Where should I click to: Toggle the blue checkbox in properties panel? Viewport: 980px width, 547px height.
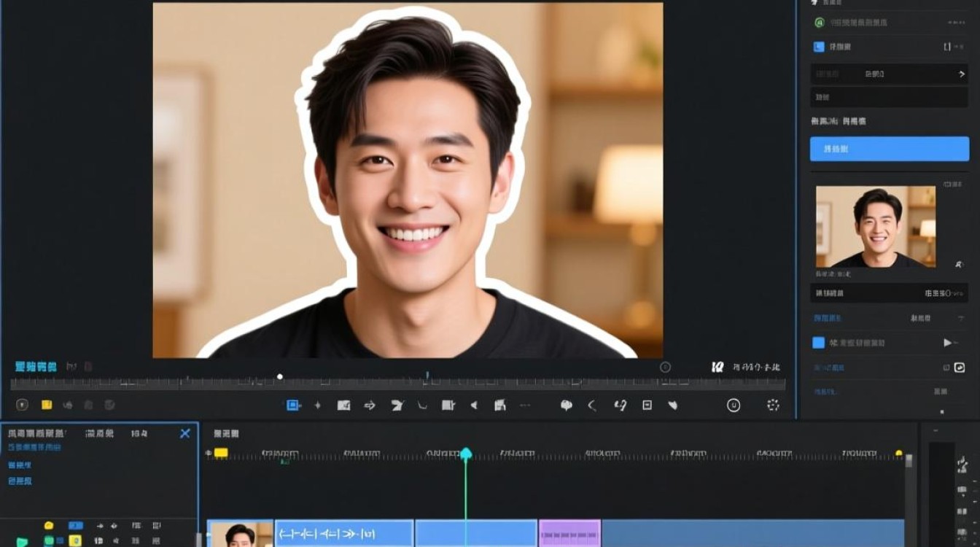(819, 47)
